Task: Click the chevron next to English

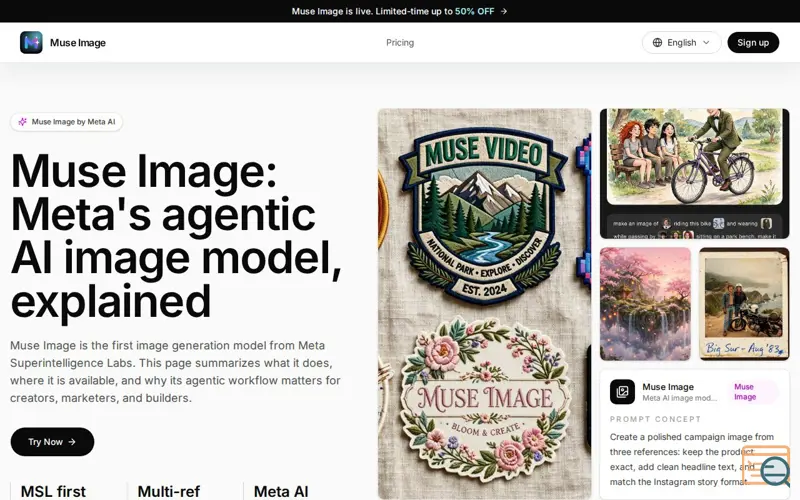Action: (x=706, y=42)
